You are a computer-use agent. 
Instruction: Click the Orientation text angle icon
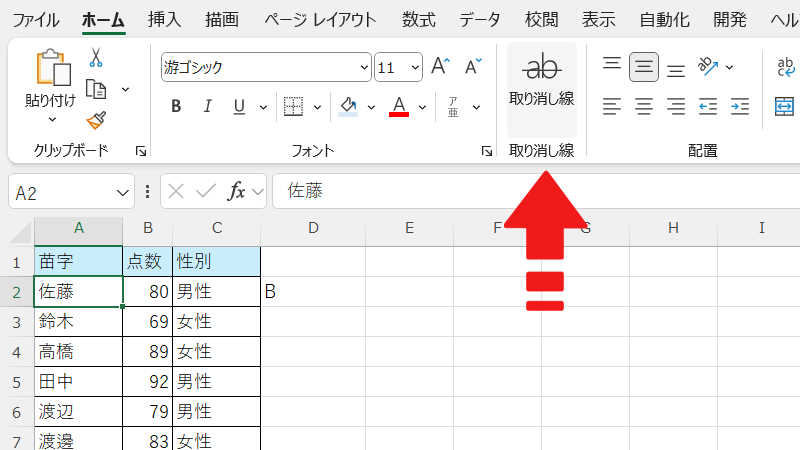(x=709, y=67)
